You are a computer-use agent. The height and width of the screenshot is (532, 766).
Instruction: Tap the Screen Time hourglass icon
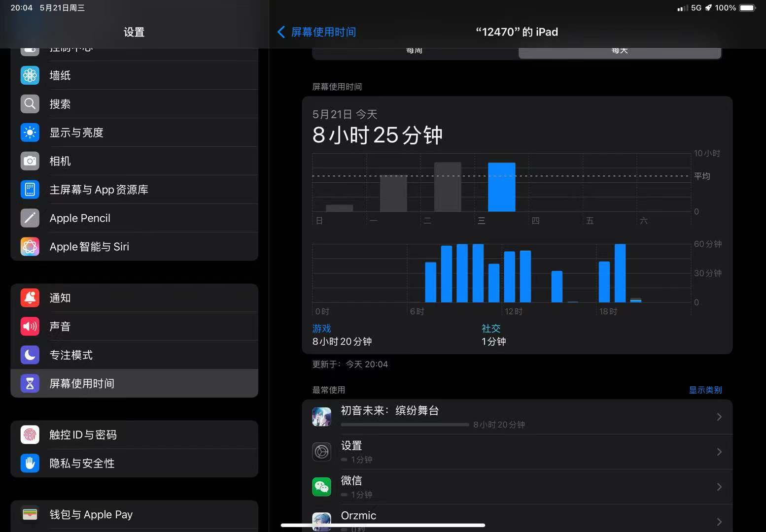tap(30, 384)
